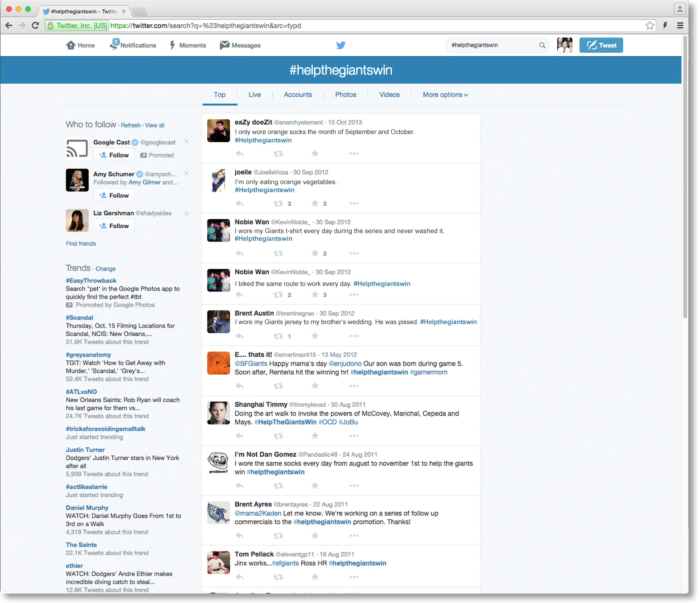Dismiss the Liz Gershman follow suggestion
Screen dimensions: 700x603
[187, 213]
